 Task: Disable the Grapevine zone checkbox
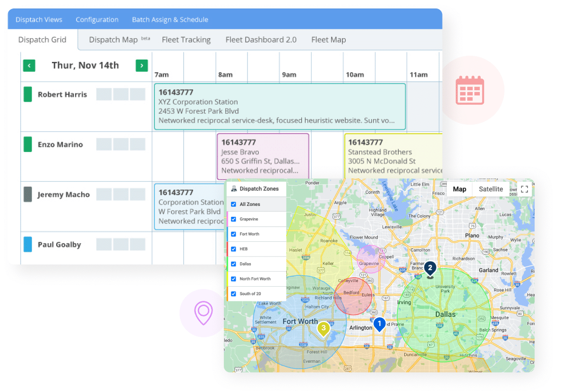tap(232, 219)
